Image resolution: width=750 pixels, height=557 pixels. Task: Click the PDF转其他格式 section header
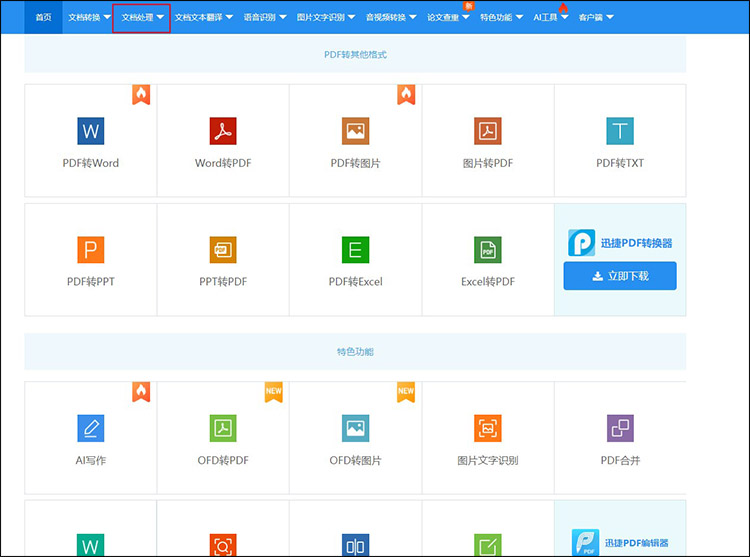[x=355, y=55]
